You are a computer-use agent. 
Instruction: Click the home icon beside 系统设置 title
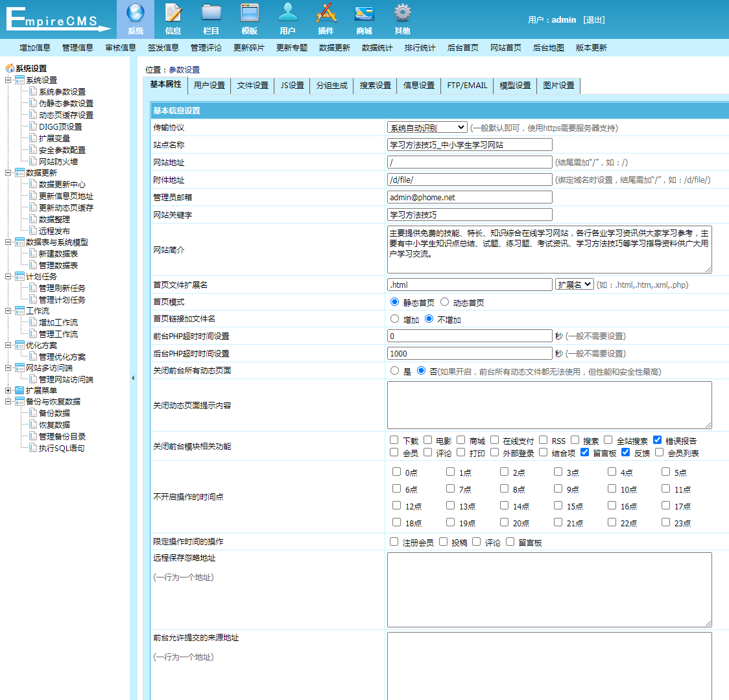tap(9, 68)
